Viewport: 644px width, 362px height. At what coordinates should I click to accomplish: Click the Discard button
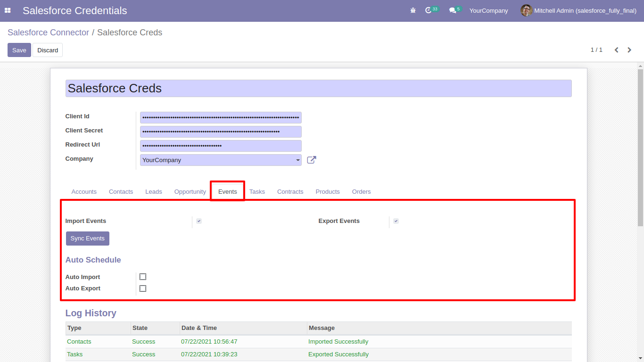point(48,50)
